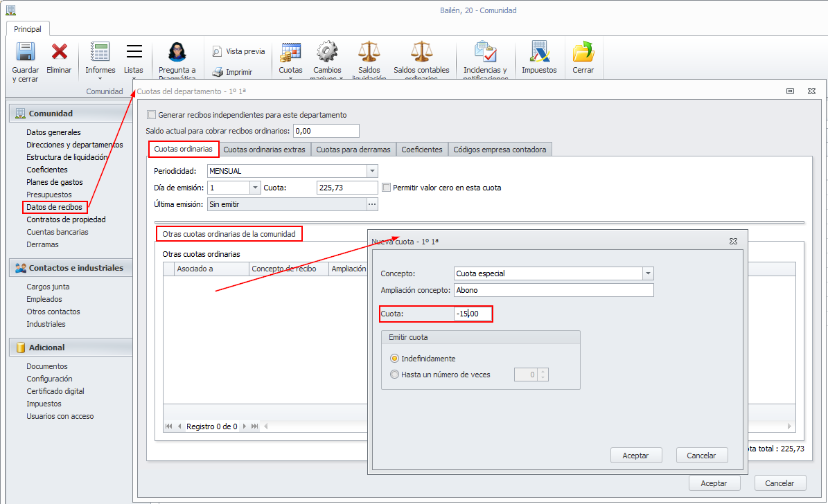This screenshot has width=828, height=504.
Task: Click Cancelar in Nueva cuota dialog
Action: [x=702, y=456]
